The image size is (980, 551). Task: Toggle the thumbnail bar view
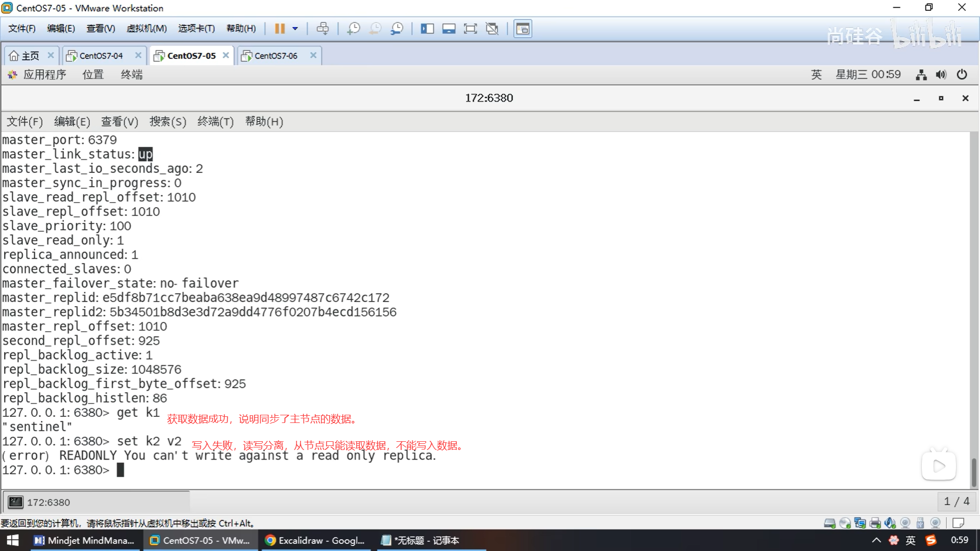(x=449, y=29)
